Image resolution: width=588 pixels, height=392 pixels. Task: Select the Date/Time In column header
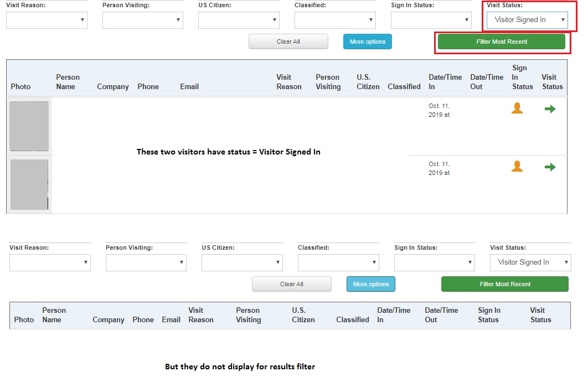[445, 82]
